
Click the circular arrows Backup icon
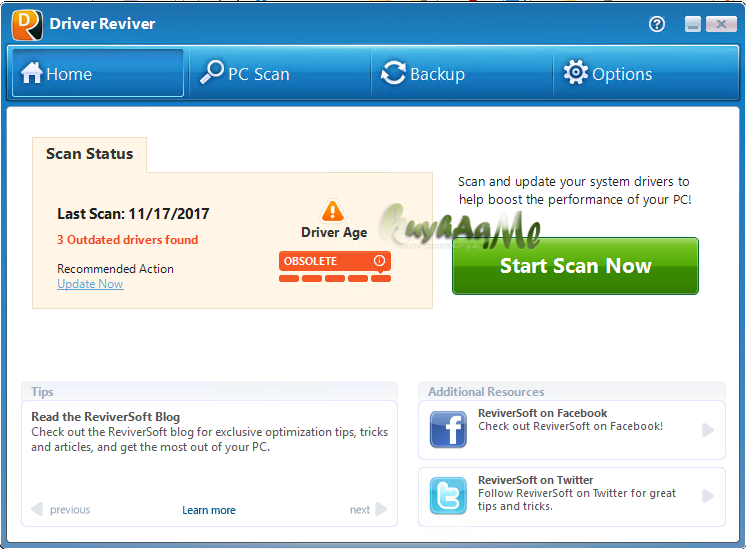click(393, 73)
